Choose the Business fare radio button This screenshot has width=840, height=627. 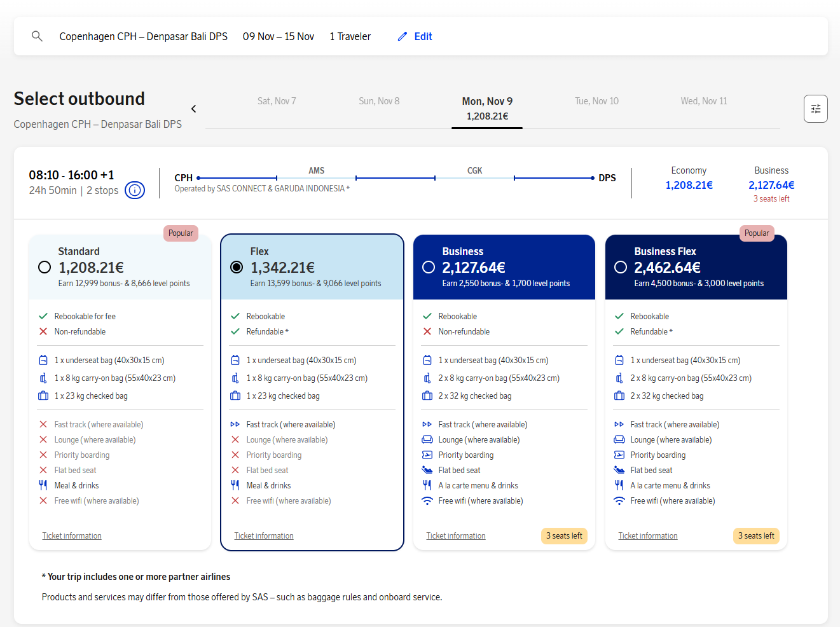point(429,267)
